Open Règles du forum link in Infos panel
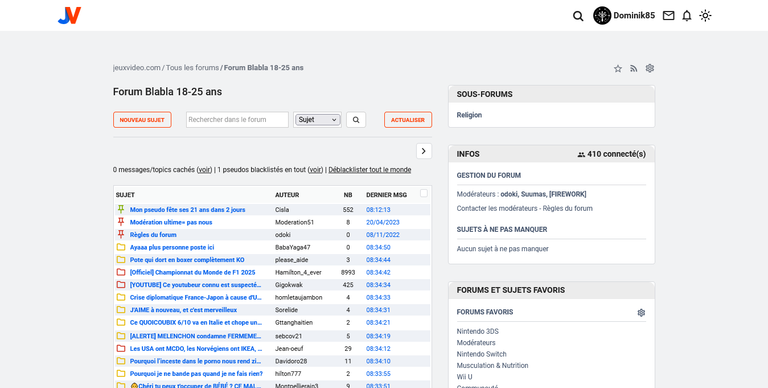Screen dimensions: 768x388 (x=568, y=208)
